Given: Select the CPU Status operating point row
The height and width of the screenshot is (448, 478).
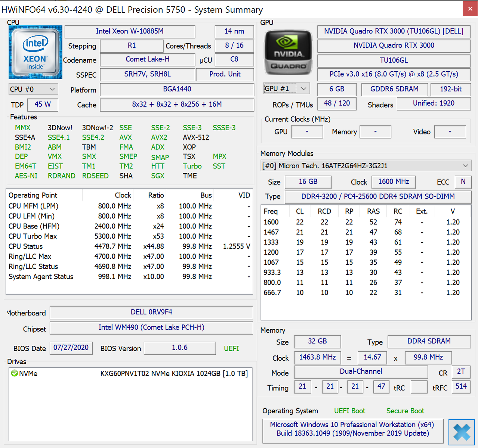Looking at the screenshot, I should 129,246.
